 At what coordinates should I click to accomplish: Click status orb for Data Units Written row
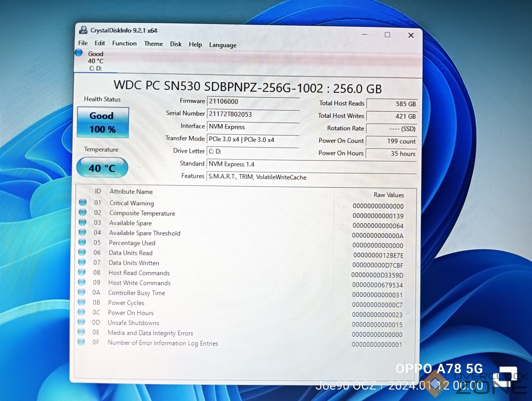point(82,262)
